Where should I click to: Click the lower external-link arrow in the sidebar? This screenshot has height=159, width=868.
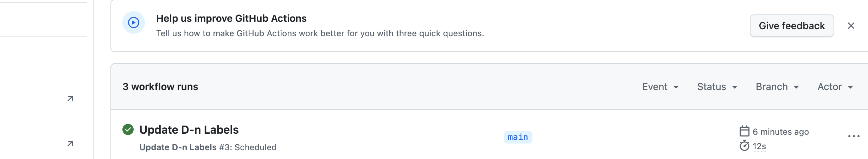tap(70, 144)
